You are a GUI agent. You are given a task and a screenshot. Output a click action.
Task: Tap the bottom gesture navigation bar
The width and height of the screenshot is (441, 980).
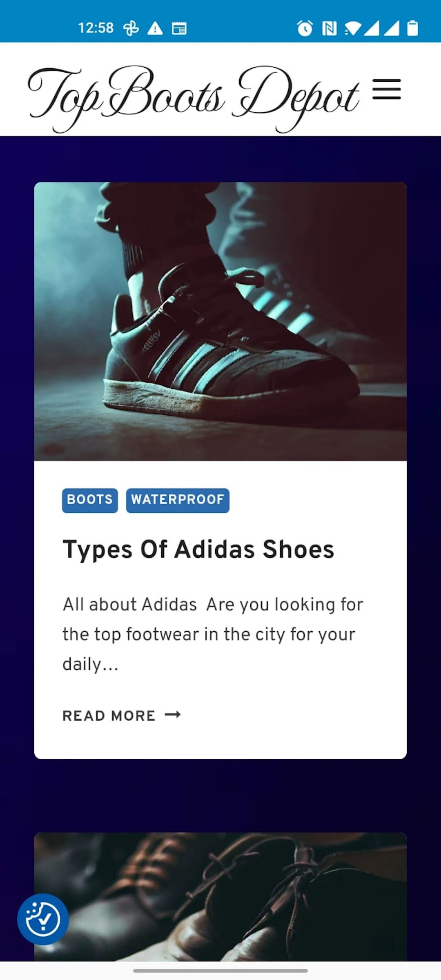point(220,971)
